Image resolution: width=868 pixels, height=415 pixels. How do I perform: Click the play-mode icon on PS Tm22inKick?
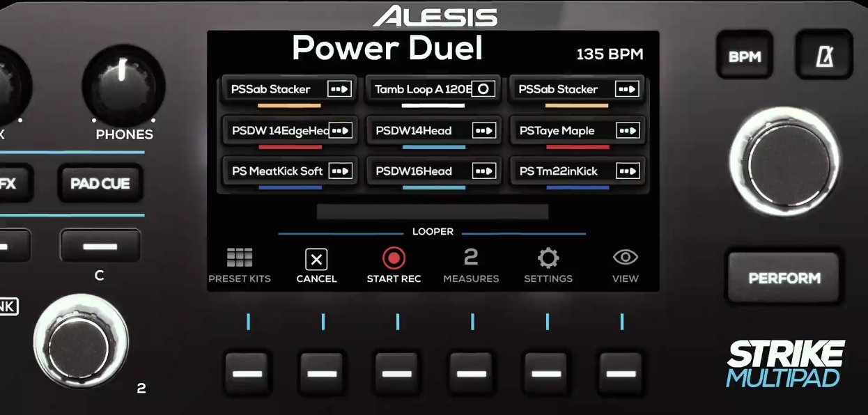coord(628,171)
